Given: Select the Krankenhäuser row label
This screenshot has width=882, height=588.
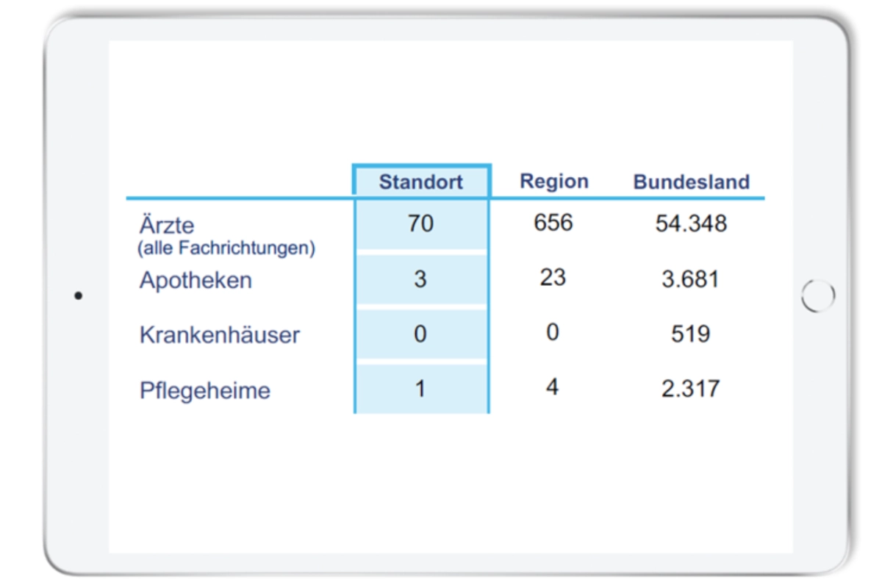Looking at the screenshot, I should point(219,335).
